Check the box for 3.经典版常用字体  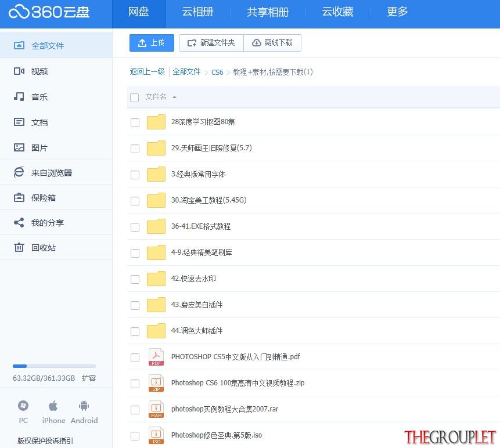point(135,175)
